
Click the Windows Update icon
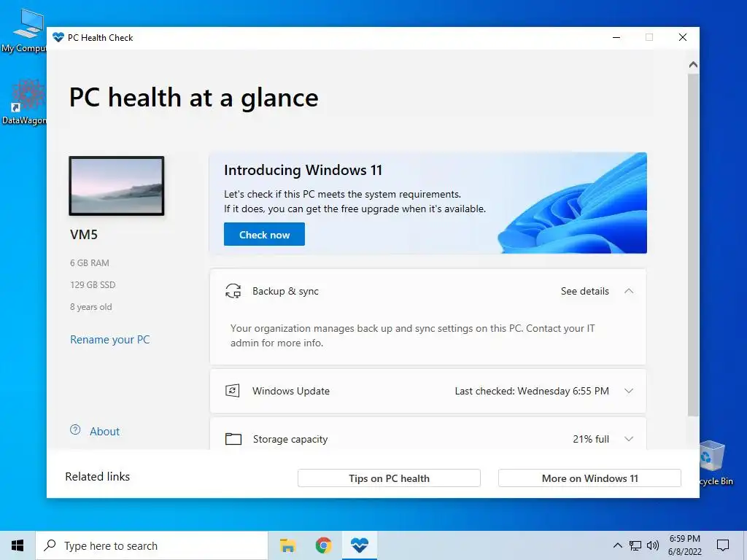point(233,391)
